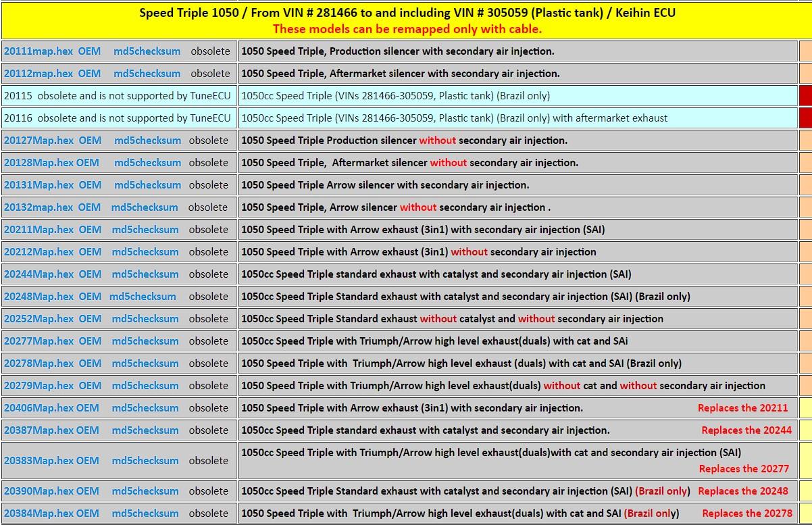
Task: Open the 20278Map.hex link
Action: (39, 363)
